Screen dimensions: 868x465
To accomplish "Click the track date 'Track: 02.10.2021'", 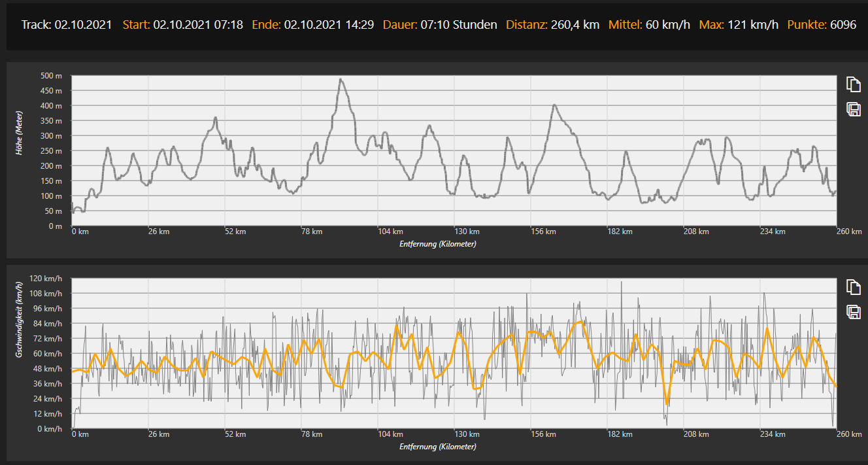I will [67, 25].
